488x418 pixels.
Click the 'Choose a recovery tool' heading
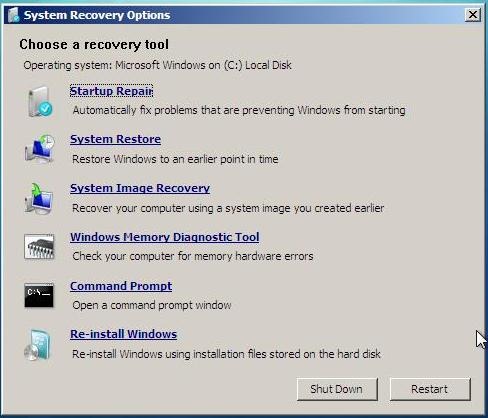tap(94, 44)
